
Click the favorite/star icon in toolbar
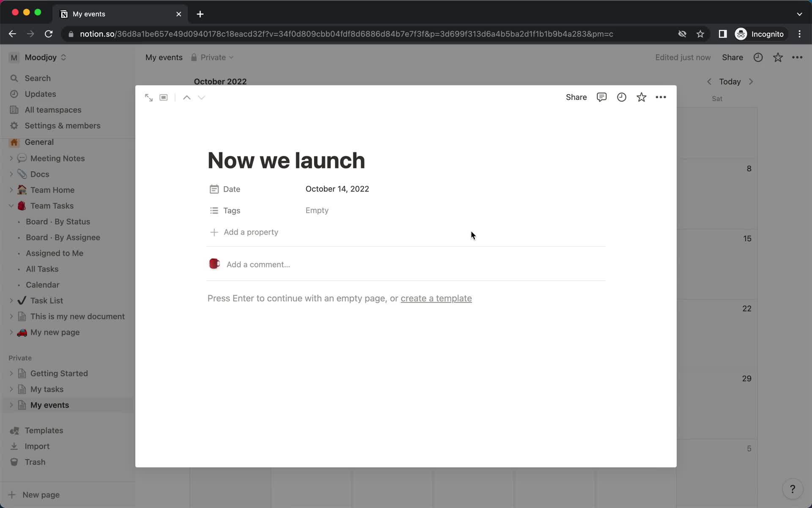point(641,97)
